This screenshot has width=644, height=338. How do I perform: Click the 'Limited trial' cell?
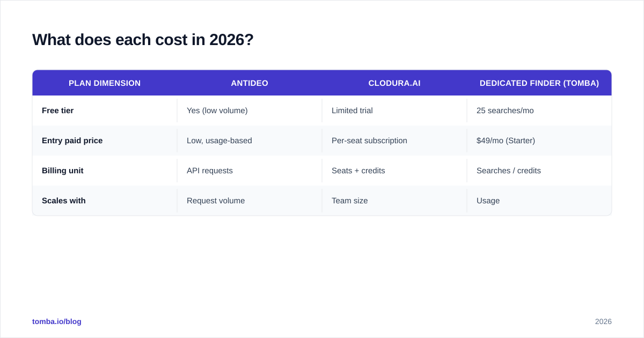(x=394, y=111)
